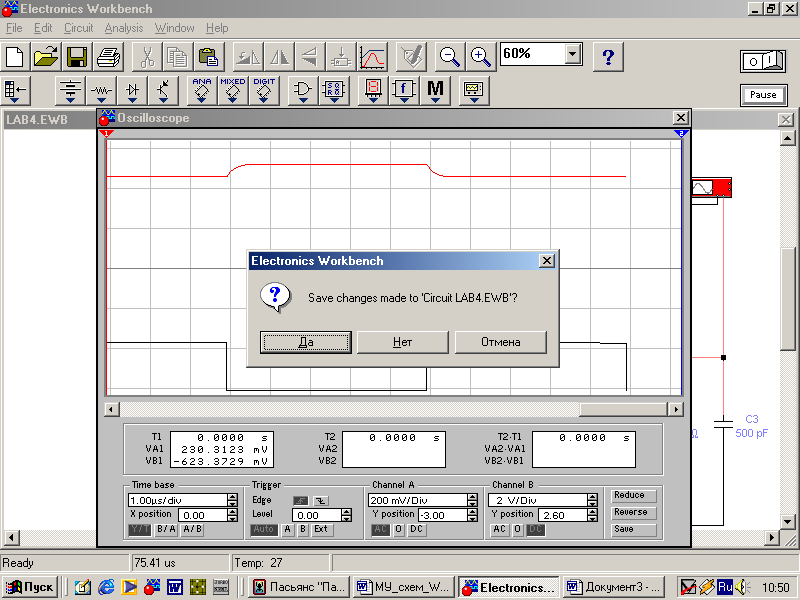Open the Пуск start menu

[x=30, y=588]
